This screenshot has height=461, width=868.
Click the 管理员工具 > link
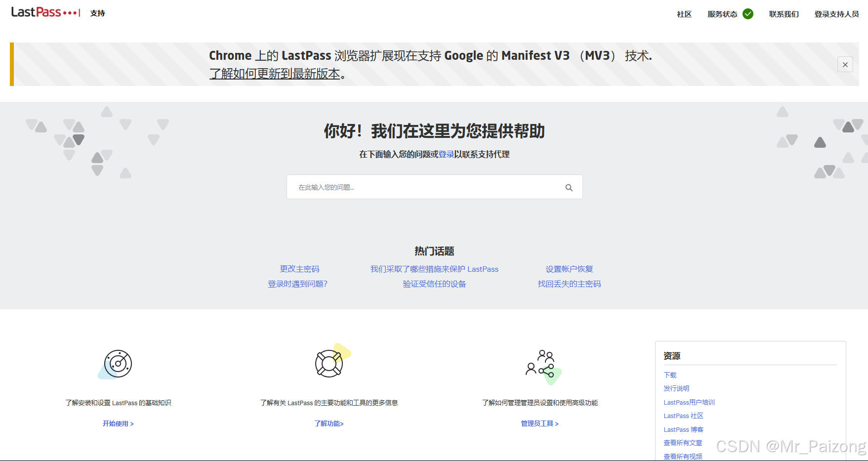(540, 423)
